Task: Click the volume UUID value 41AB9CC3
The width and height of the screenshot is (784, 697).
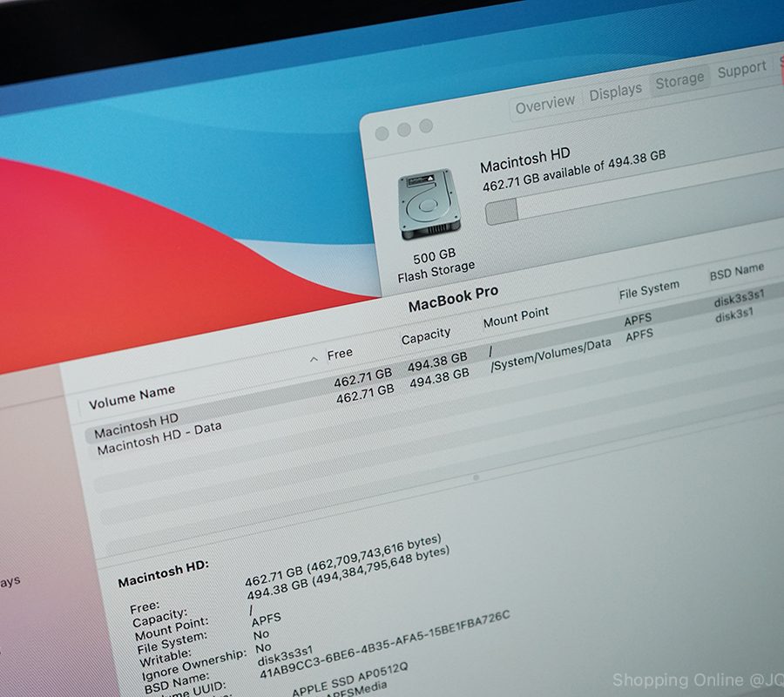Action: coord(384,644)
